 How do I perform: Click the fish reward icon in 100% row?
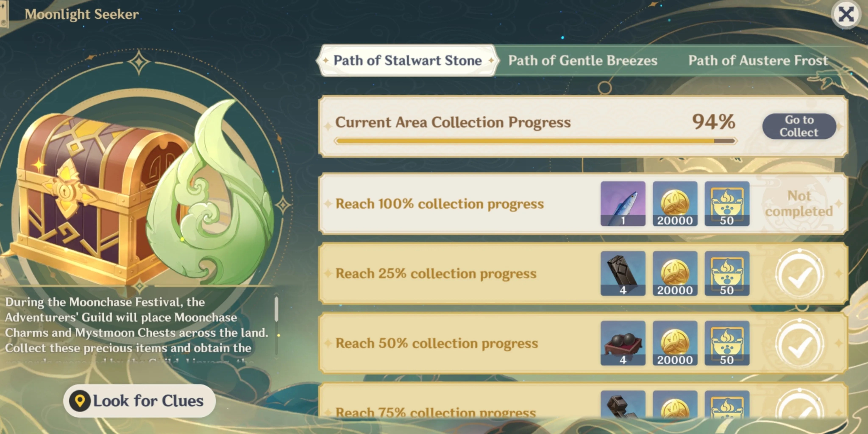tap(623, 203)
